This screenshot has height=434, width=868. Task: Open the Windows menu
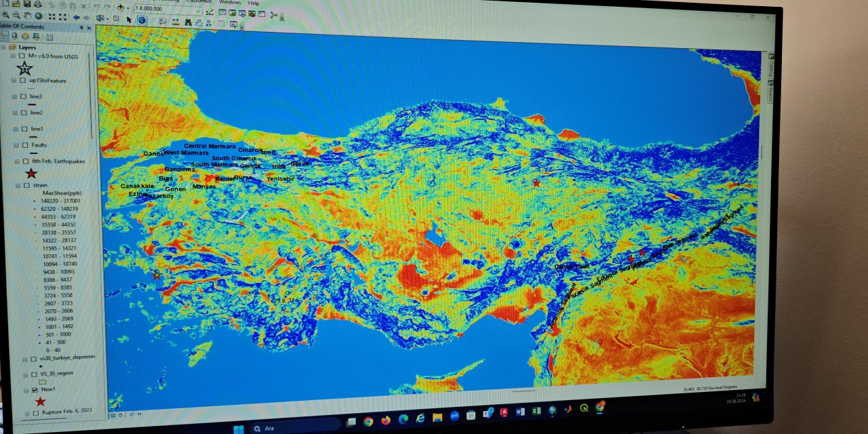(x=230, y=2)
